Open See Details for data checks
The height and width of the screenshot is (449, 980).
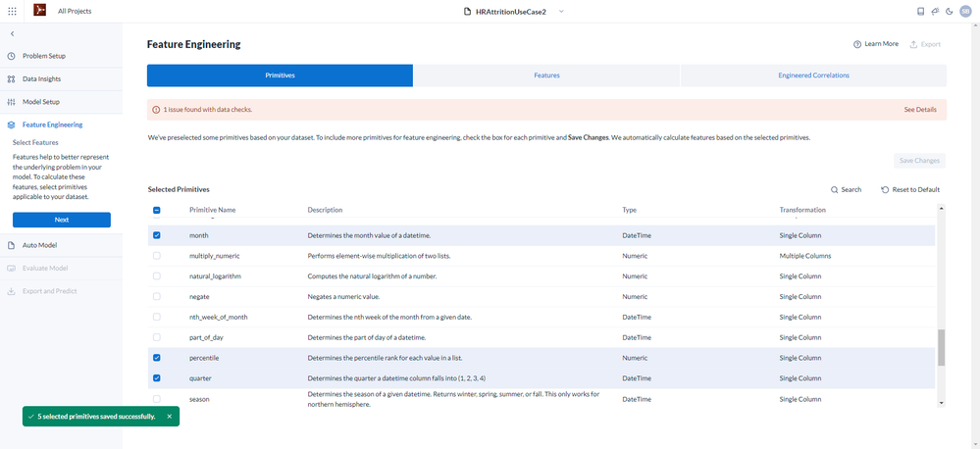(x=920, y=110)
